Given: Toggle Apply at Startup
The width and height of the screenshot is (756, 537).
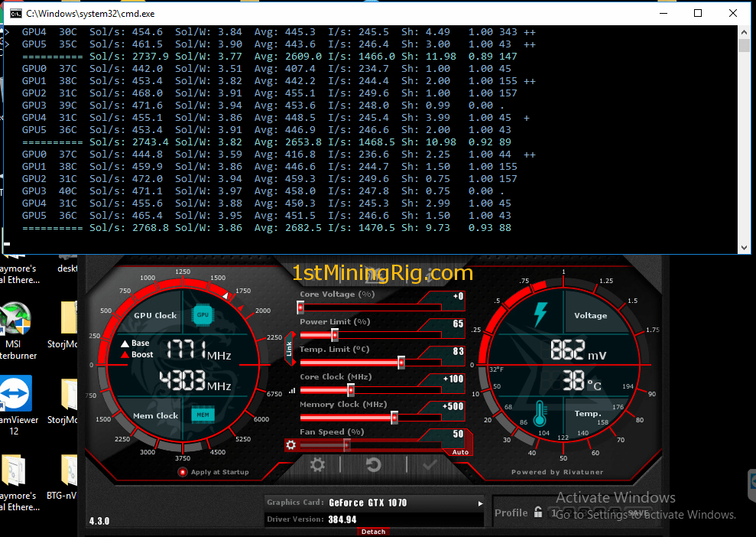Looking at the screenshot, I should [182, 472].
